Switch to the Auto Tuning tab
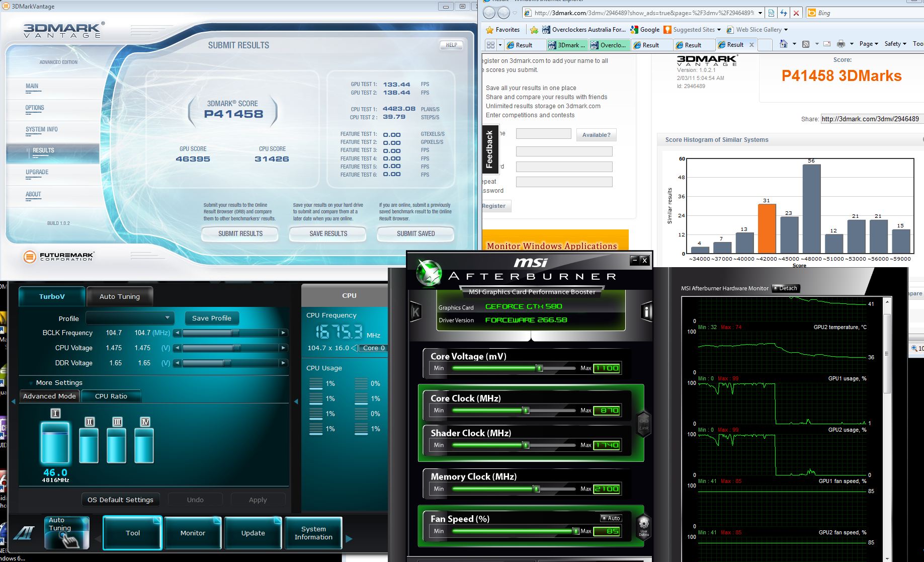The height and width of the screenshot is (562, 924). pos(120,296)
